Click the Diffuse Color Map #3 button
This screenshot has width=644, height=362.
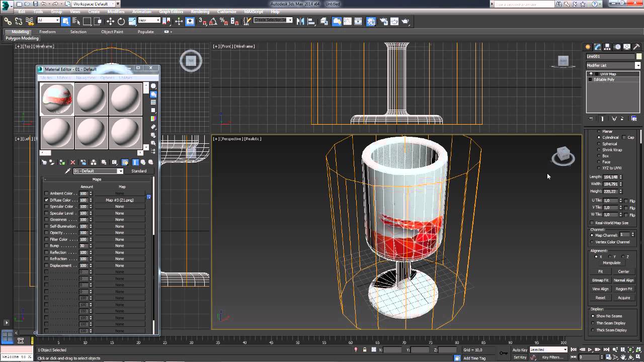[119, 200]
